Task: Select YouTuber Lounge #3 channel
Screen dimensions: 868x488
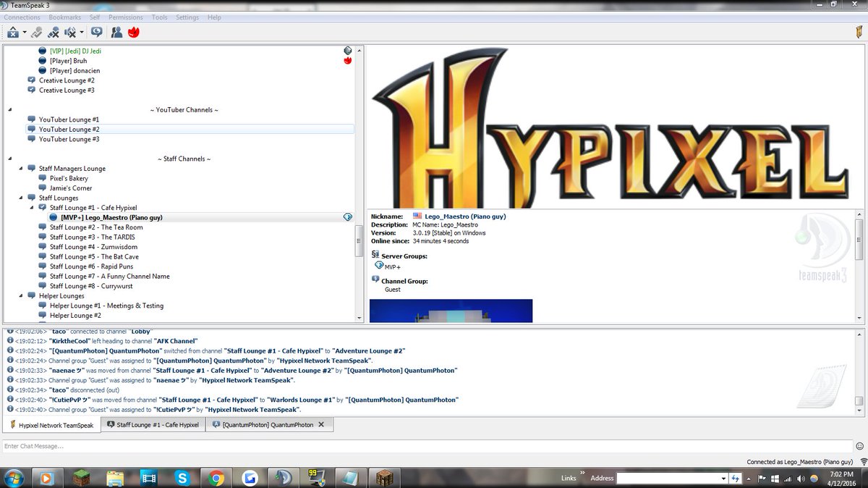Action: coord(69,139)
